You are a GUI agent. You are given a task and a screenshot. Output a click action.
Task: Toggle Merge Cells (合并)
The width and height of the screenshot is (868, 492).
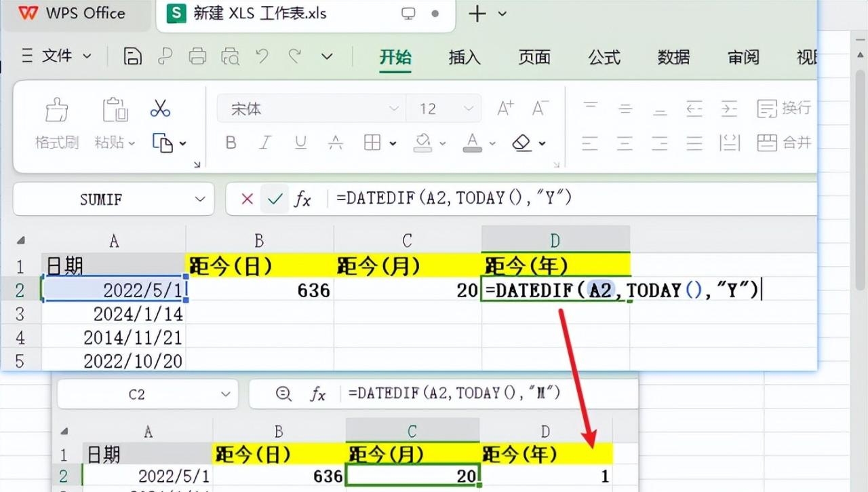(x=784, y=143)
